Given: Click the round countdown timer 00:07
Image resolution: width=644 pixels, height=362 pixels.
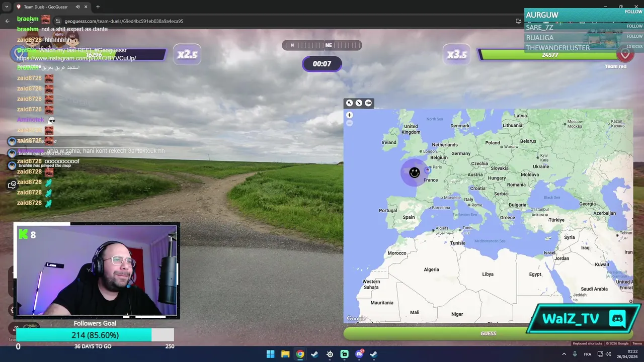Looking at the screenshot, I should point(322,64).
